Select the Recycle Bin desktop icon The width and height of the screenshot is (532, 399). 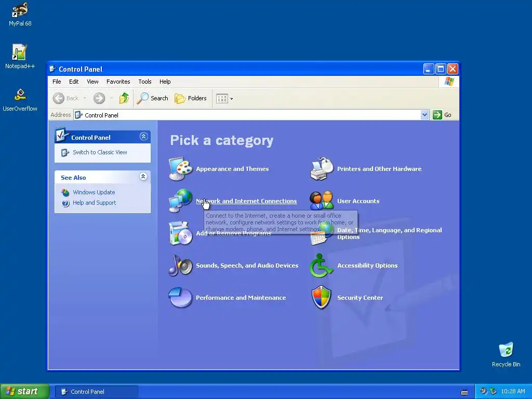tap(506, 354)
